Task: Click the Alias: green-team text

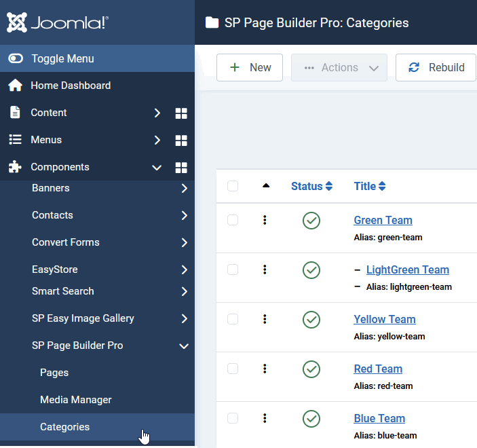Action: (x=388, y=238)
